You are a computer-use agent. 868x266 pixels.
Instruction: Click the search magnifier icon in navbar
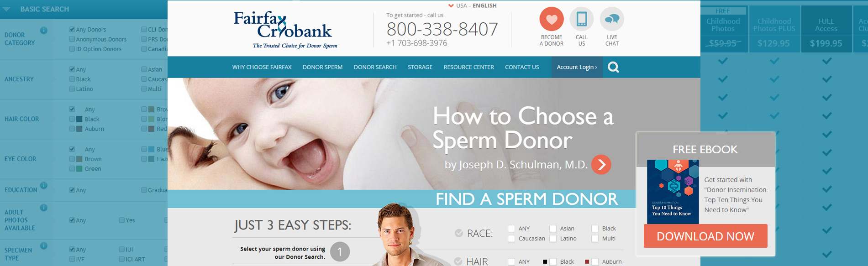point(614,67)
